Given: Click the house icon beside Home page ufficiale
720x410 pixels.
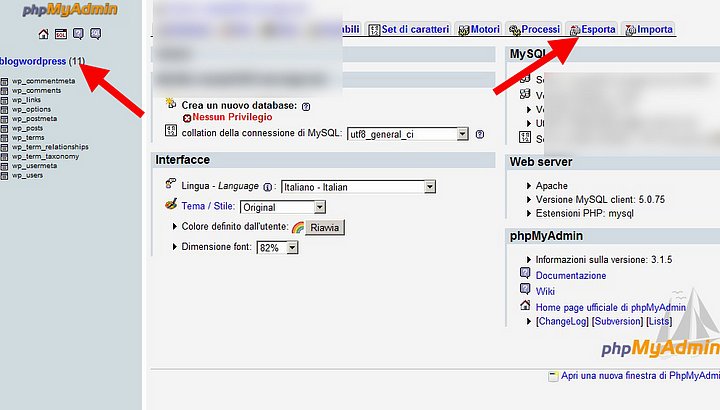Looking at the screenshot, I should coord(525,305).
